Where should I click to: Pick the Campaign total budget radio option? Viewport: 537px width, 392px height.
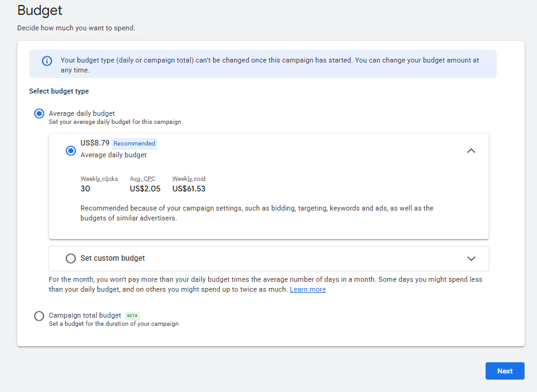39,316
